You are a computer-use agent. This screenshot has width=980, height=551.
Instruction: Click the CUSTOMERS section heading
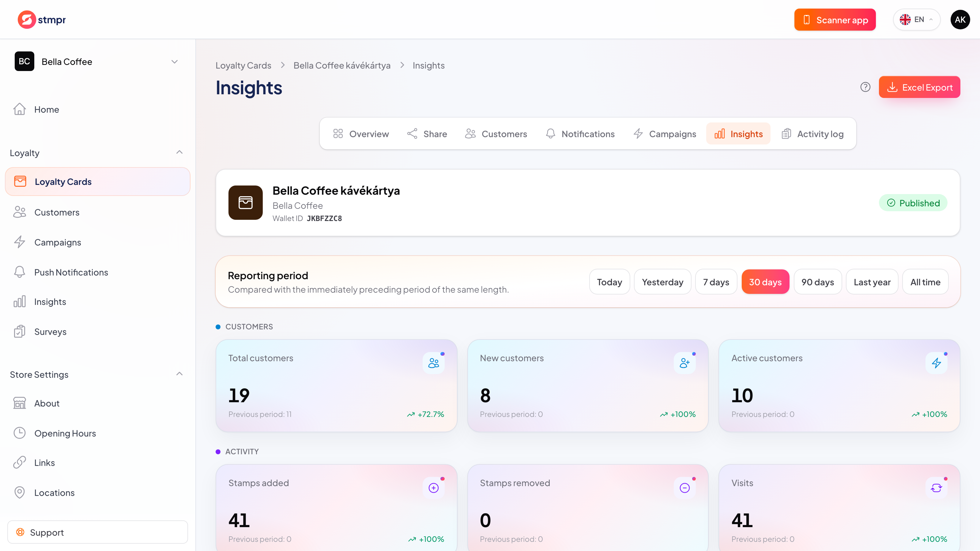click(249, 327)
